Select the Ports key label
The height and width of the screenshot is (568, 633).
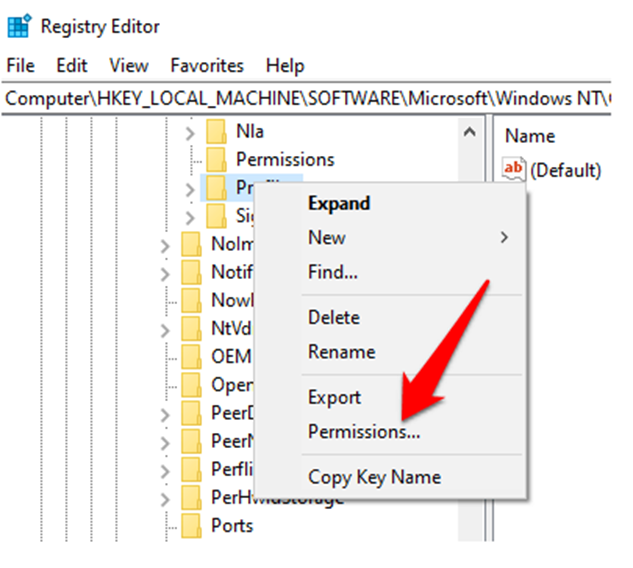(232, 526)
